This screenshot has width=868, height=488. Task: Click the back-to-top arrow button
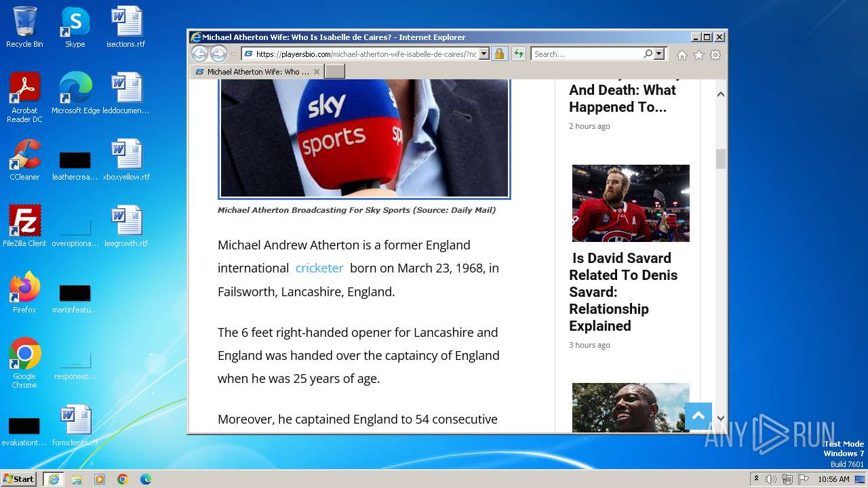point(698,416)
